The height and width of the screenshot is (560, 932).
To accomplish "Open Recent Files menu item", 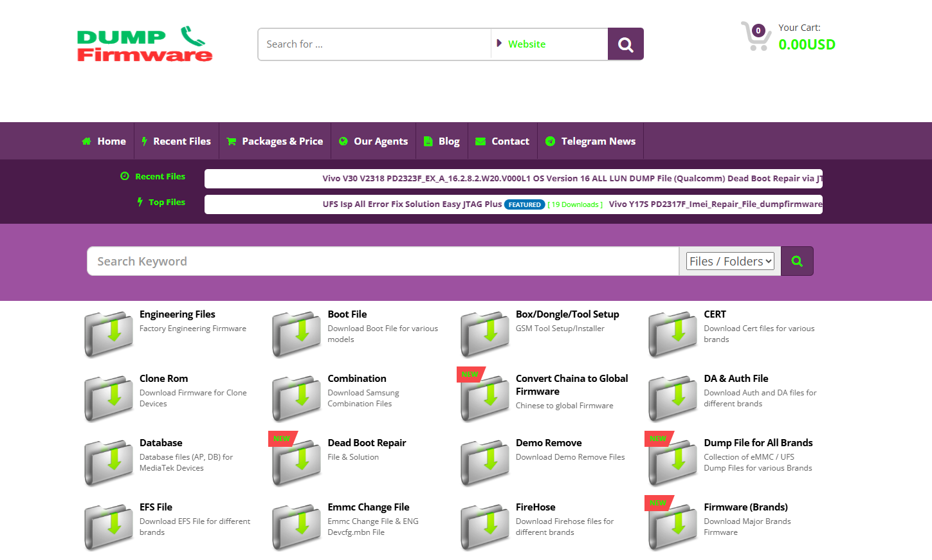I will 176,141.
